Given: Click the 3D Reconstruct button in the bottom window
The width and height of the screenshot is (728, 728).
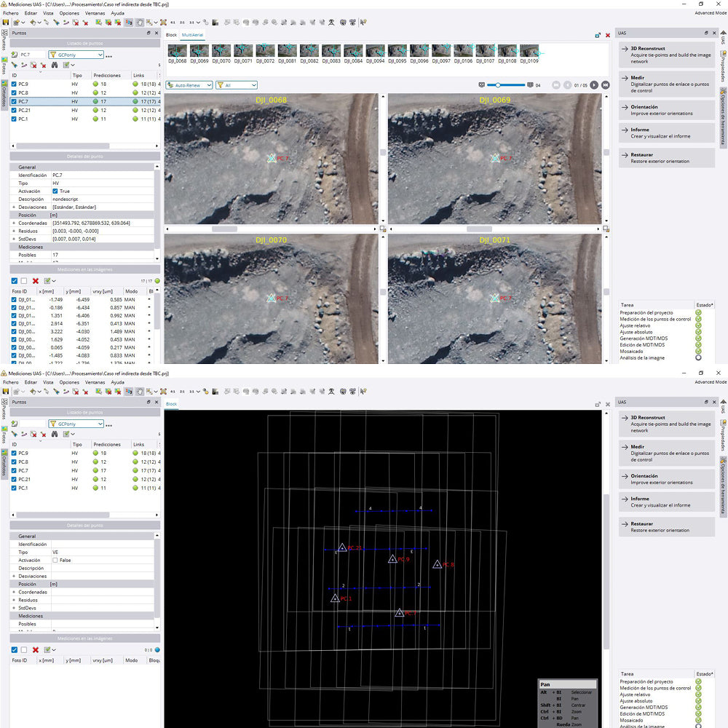Looking at the screenshot, I should (667, 424).
